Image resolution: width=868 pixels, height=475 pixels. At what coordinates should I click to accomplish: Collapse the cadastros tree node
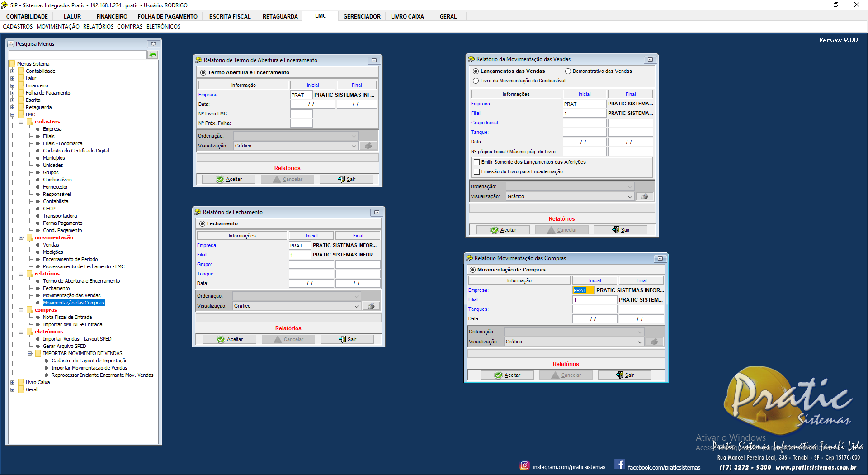[x=21, y=122]
